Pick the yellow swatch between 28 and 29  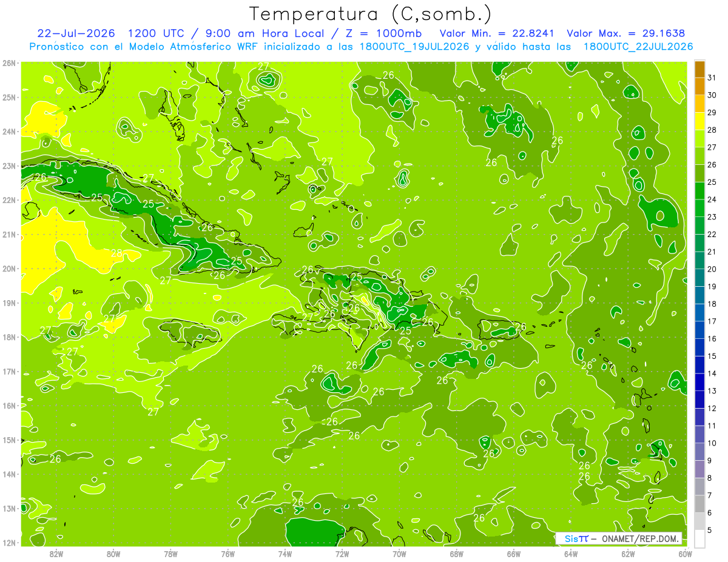(699, 121)
